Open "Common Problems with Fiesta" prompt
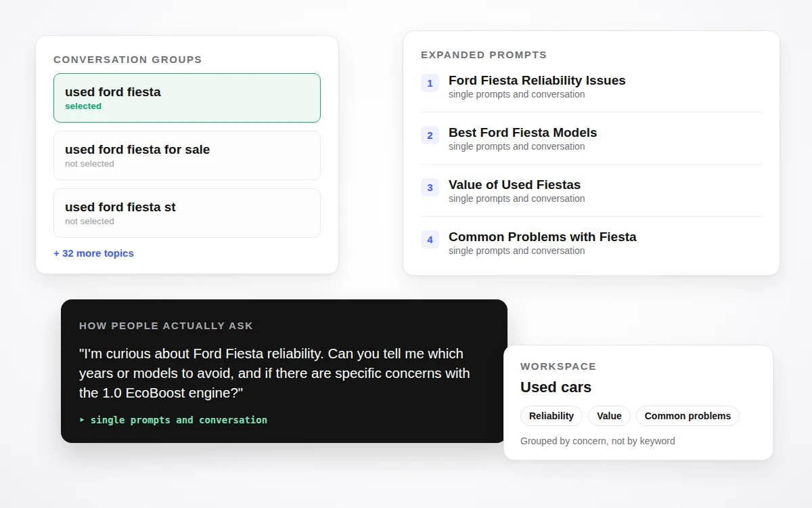This screenshot has width=812, height=508. [542, 237]
